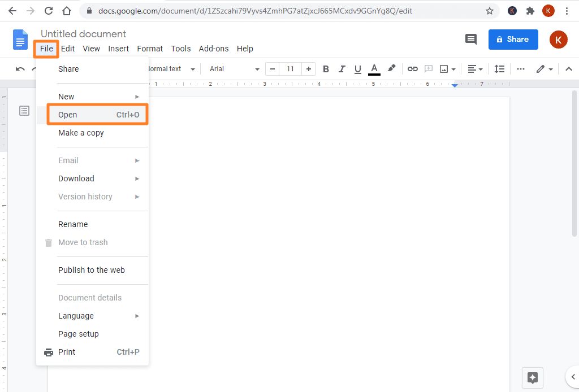Click the undo arrow icon
This screenshot has width=579, height=392.
point(20,69)
